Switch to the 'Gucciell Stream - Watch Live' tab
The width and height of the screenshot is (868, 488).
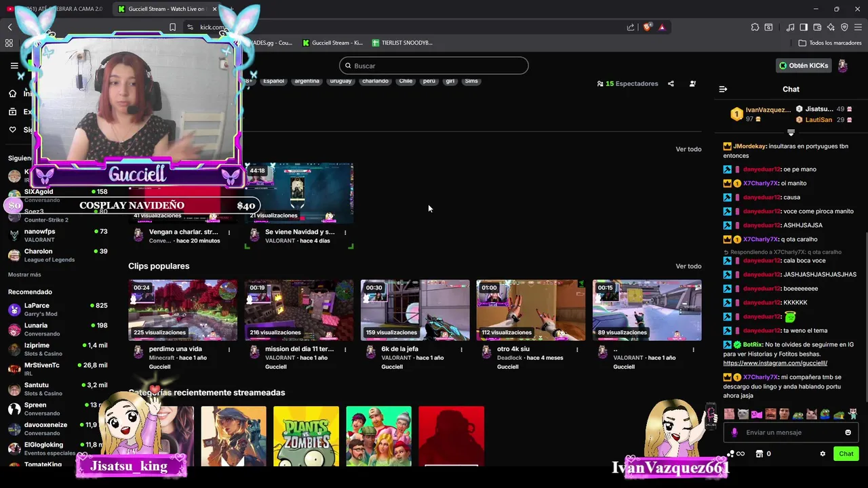click(x=167, y=9)
